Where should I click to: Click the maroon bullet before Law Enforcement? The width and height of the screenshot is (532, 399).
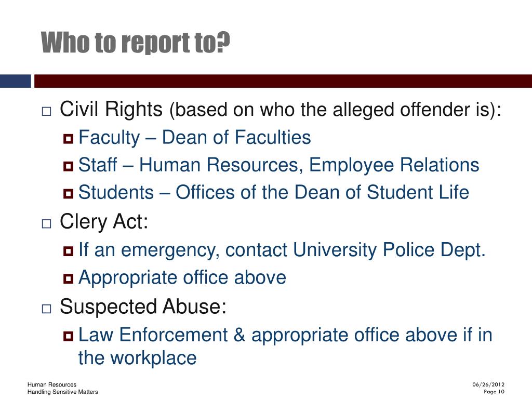[68, 336]
